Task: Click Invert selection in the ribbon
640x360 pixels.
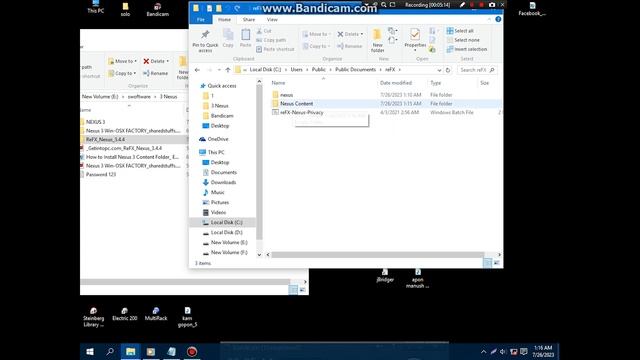Action: tap(467, 49)
